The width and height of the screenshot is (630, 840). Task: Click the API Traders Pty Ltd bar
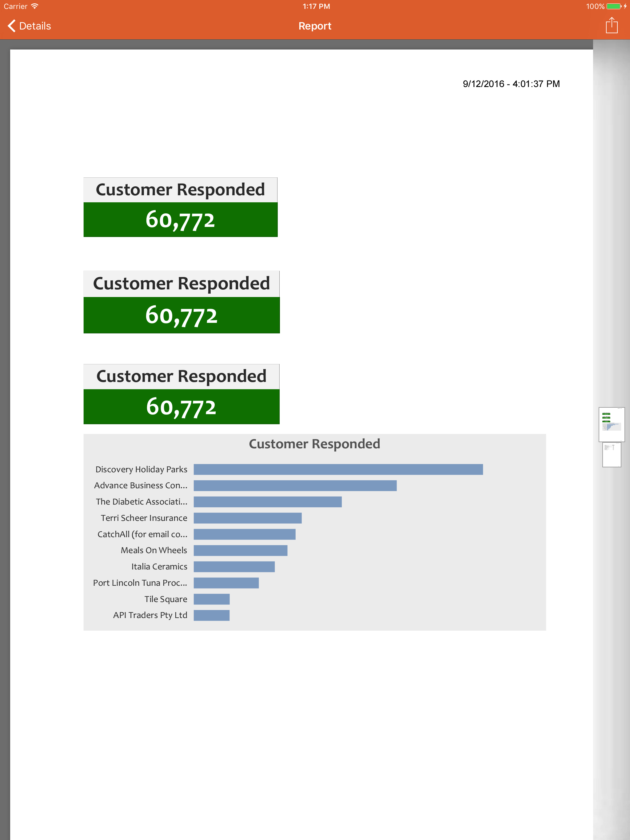pos(212,615)
